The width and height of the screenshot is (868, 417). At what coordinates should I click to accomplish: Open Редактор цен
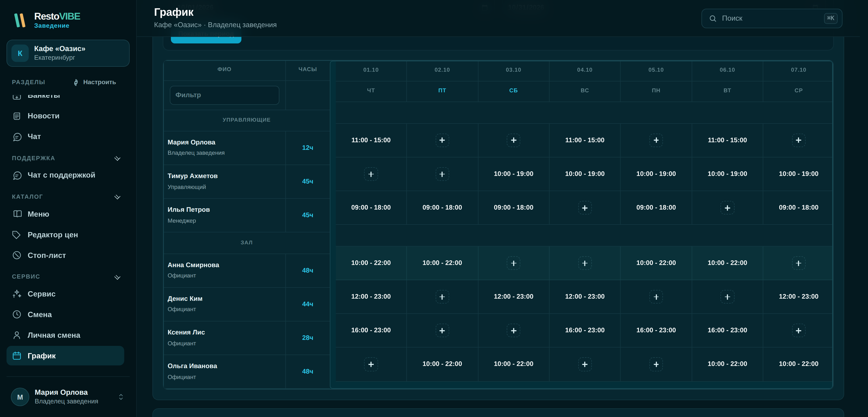pyautogui.click(x=65, y=235)
